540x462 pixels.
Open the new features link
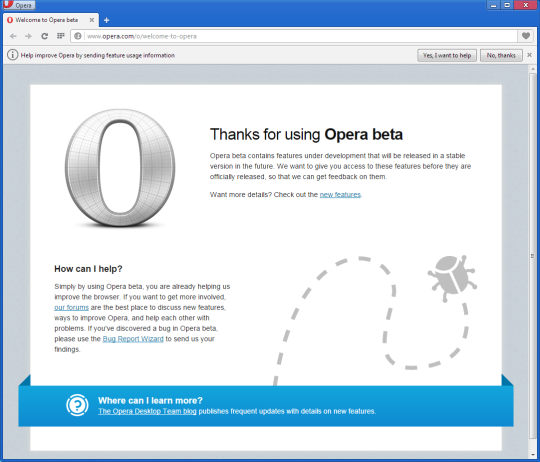pos(340,195)
